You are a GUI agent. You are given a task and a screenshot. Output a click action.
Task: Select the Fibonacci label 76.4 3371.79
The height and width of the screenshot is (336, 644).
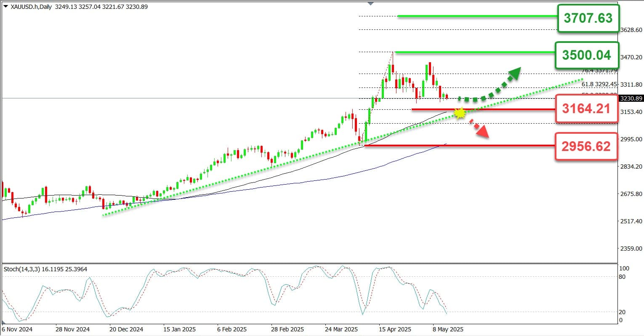[x=599, y=70]
